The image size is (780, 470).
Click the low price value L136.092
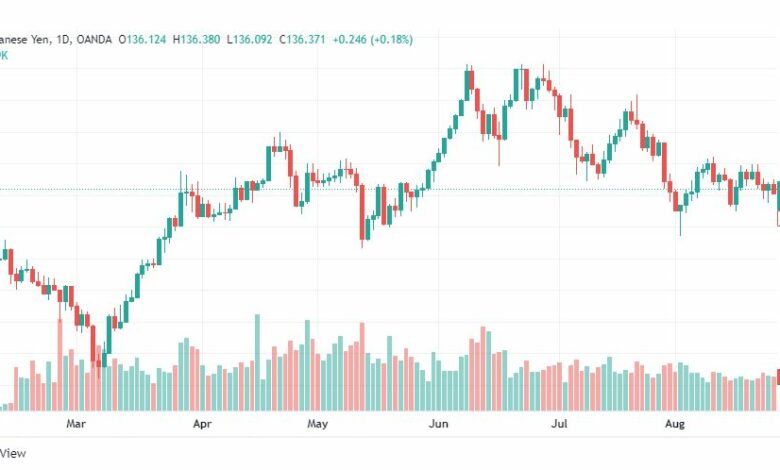(249, 40)
